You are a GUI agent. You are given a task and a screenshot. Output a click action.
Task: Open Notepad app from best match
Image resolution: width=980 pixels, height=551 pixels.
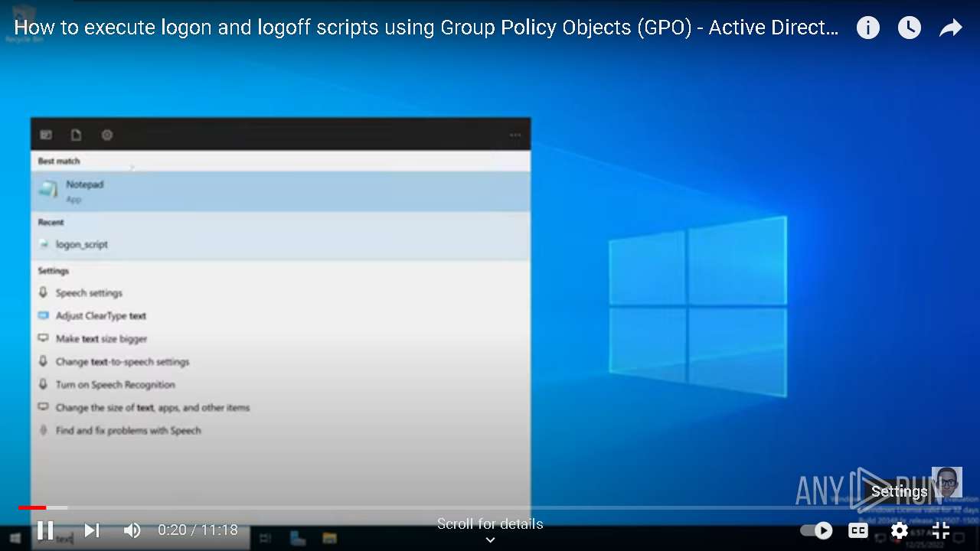[x=280, y=191]
